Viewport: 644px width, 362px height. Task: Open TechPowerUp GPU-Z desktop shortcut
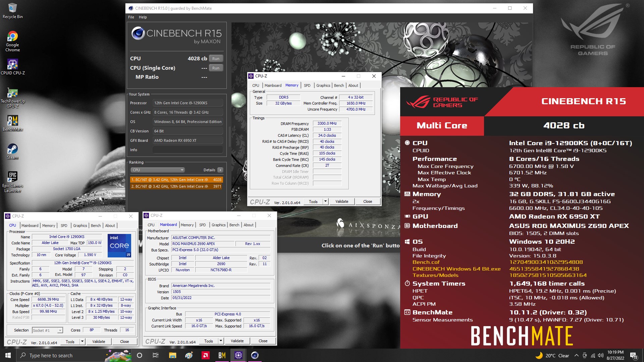click(12, 98)
